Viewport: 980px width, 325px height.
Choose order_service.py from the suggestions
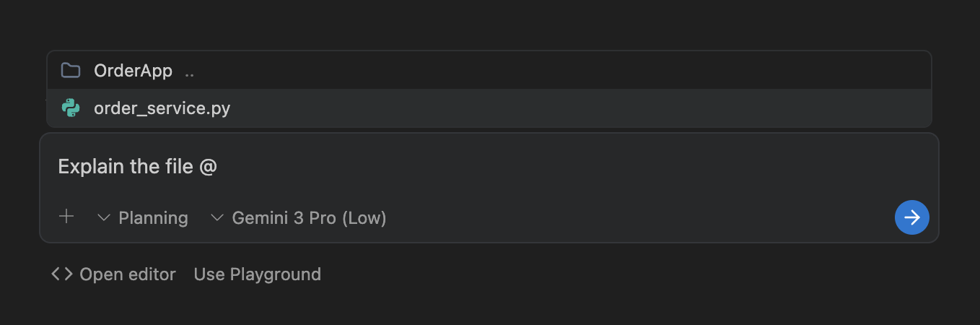pos(162,109)
